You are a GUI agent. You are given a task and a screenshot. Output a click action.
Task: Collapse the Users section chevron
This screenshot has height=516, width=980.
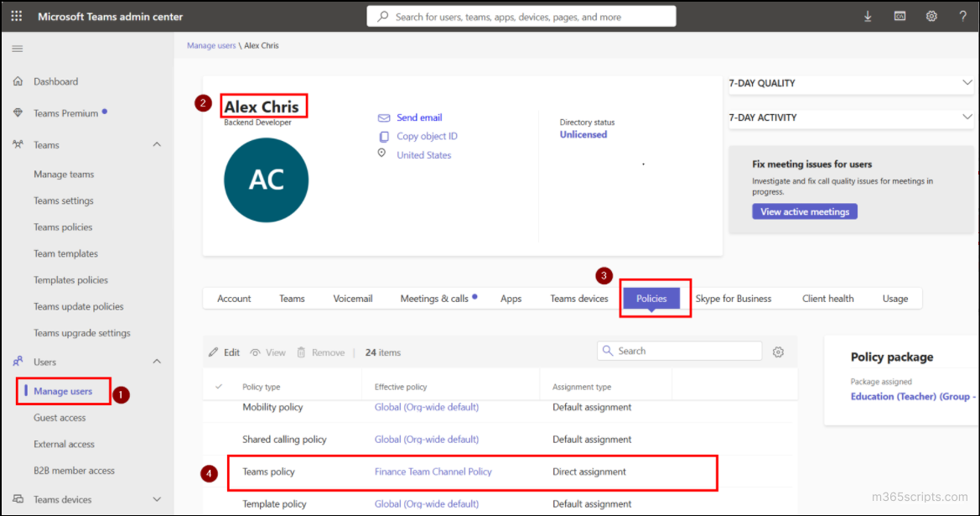point(157,362)
